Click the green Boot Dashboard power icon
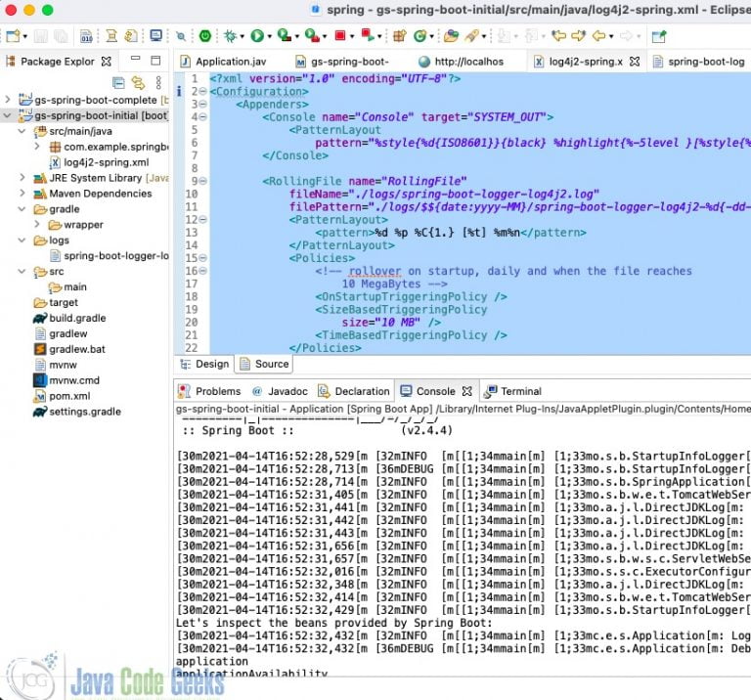Image resolution: width=751 pixels, height=700 pixels. [205, 36]
